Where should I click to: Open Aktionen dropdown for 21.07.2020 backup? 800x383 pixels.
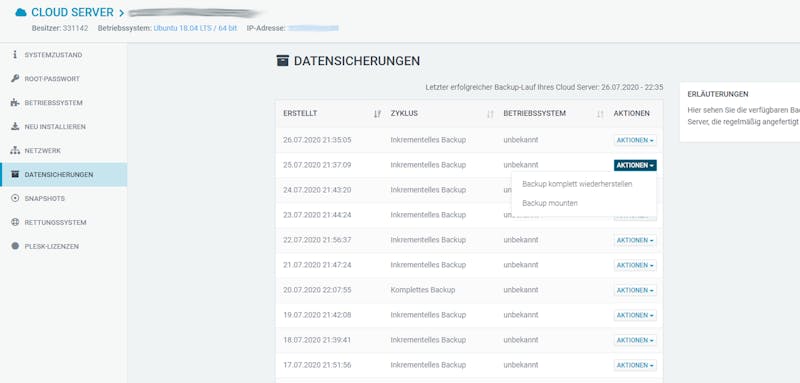pyautogui.click(x=635, y=265)
